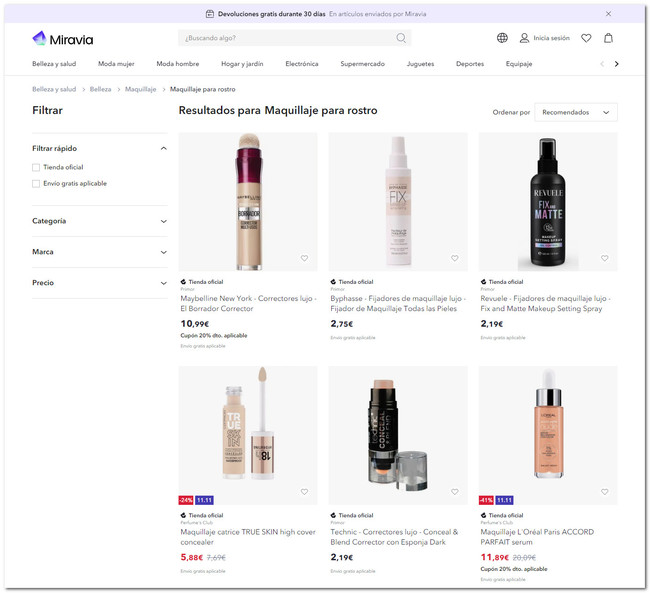Go to Belleza breadcrumb

[100, 89]
